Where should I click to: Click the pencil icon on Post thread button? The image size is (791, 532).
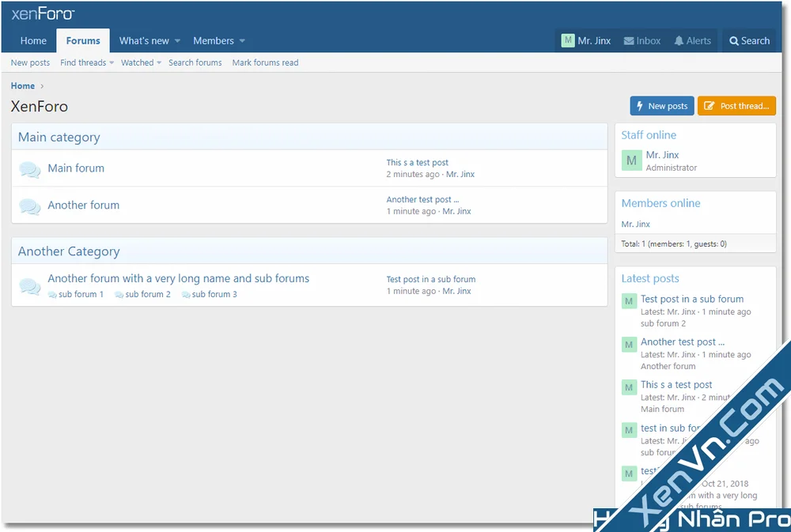[x=708, y=105]
